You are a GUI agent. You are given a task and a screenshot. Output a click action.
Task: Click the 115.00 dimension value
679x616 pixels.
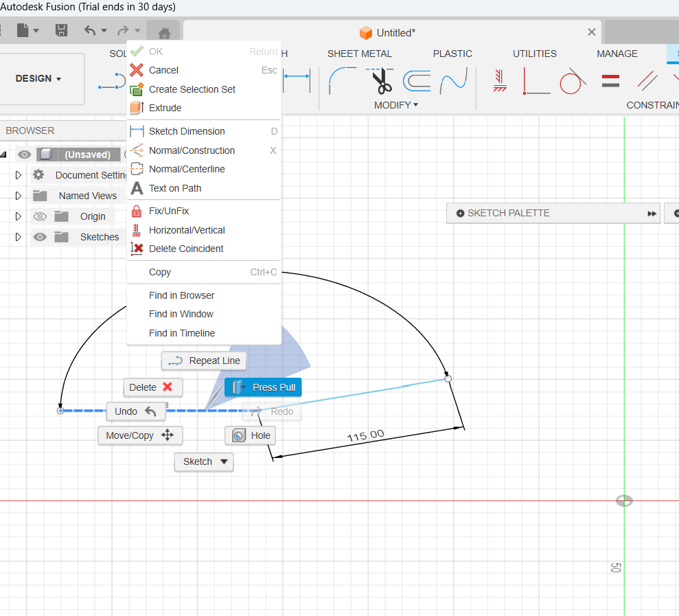click(366, 436)
